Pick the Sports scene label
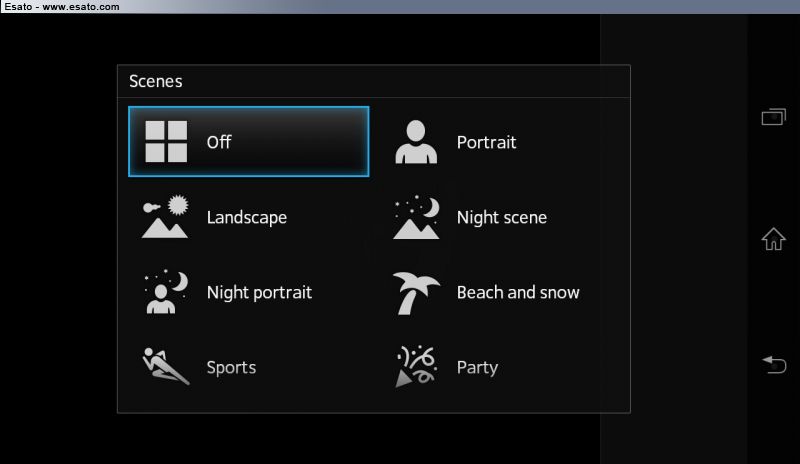The height and width of the screenshot is (464, 800). [231, 368]
